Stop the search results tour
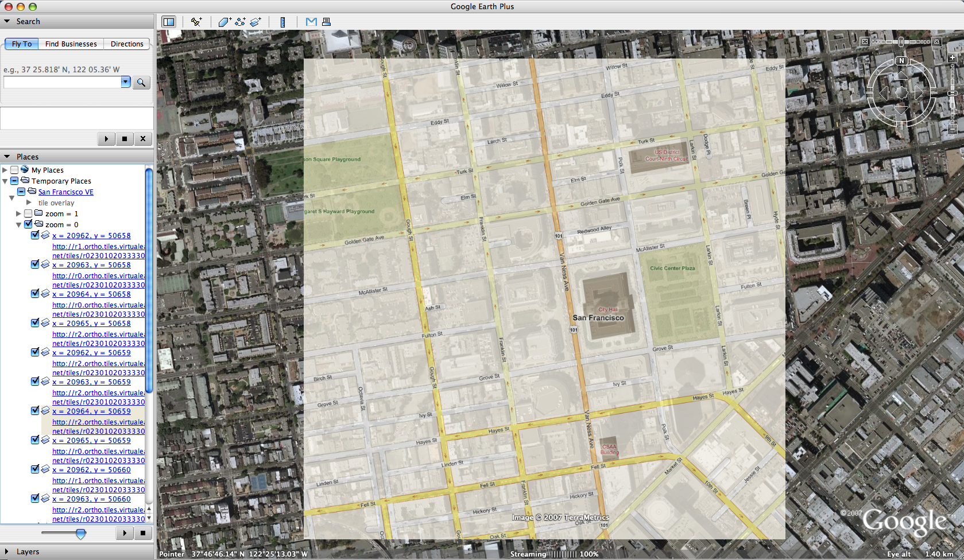The width and height of the screenshot is (964, 560). pos(125,138)
